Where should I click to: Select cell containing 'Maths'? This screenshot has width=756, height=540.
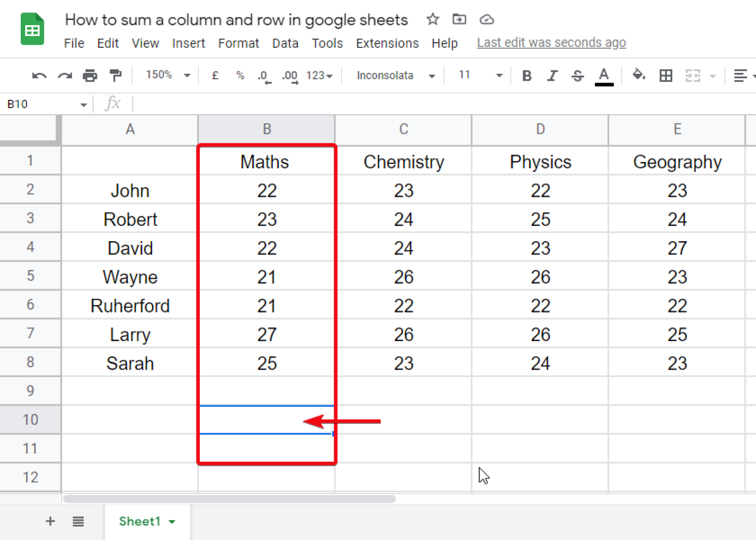267,161
